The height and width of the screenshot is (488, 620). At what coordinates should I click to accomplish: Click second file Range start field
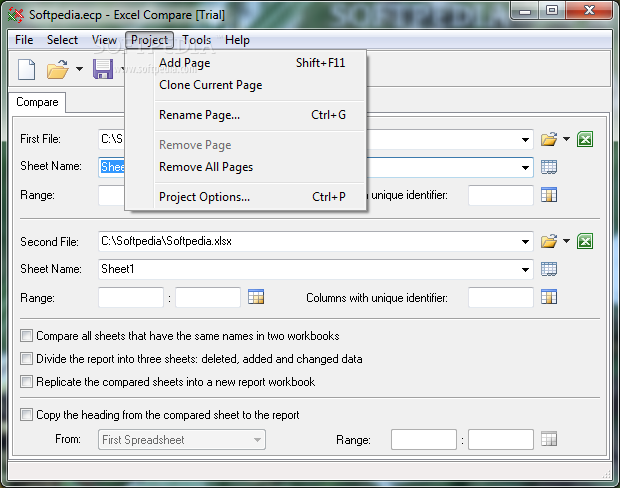pyautogui.click(x=131, y=297)
